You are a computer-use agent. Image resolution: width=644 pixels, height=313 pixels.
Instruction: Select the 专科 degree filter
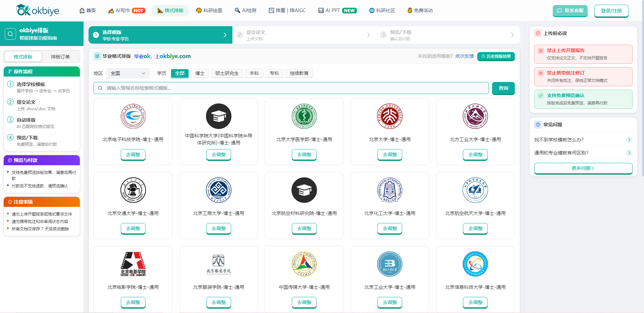coord(274,73)
